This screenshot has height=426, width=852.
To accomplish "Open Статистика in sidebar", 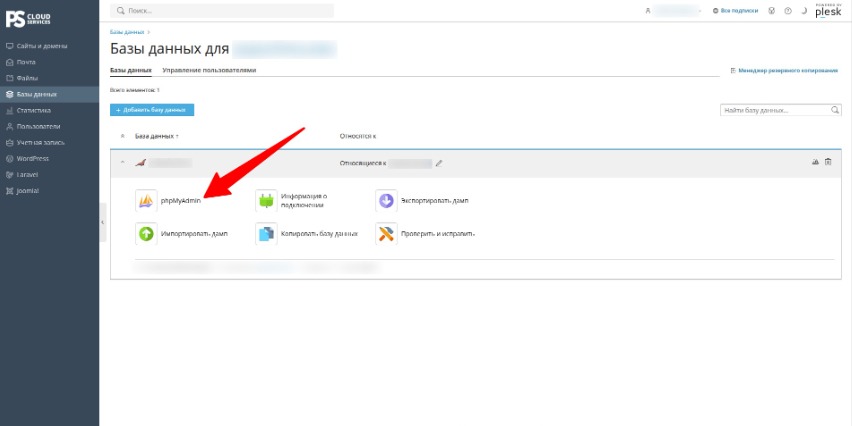I will (49, 110).
